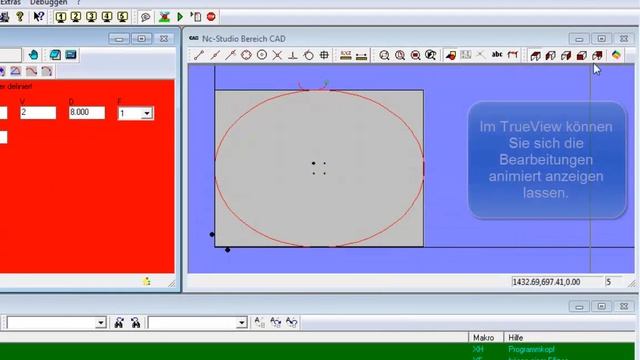This screenshot has width=640, height=360.
Task: Click the arc path icon in left panel
Action: (x=47, y=71)
